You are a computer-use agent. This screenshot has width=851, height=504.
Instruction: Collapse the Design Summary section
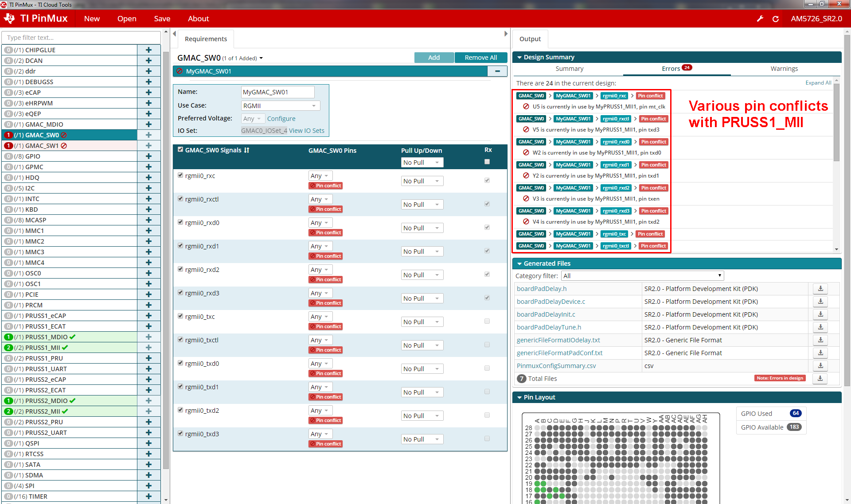click(519, 58)
